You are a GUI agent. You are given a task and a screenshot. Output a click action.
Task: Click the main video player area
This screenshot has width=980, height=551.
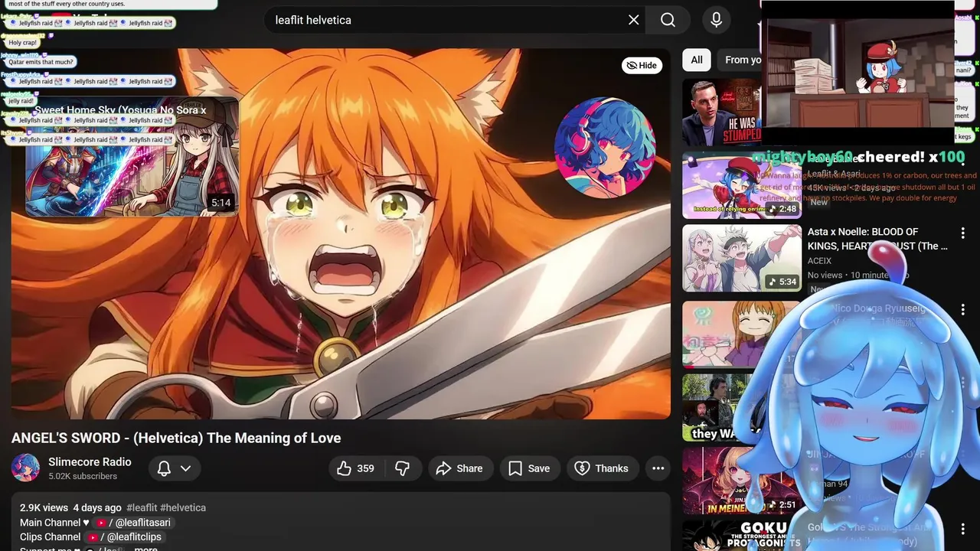click(x=341, y=233)
